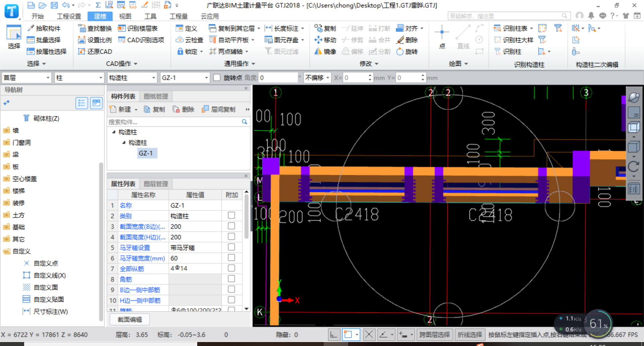Viewport: 644px width, 346px height.
Task: Switch to the 视图 ribbon tab
Action: pyautogui.click(x=125, y=16)
